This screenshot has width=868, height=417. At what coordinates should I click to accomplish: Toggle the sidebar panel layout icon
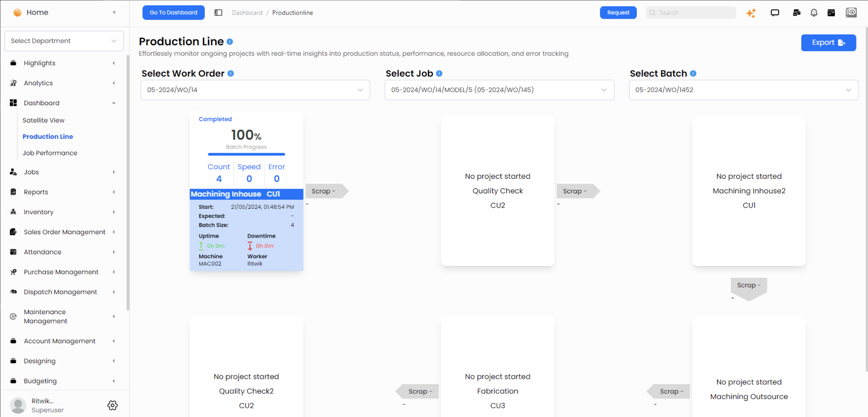click(218, 13)
